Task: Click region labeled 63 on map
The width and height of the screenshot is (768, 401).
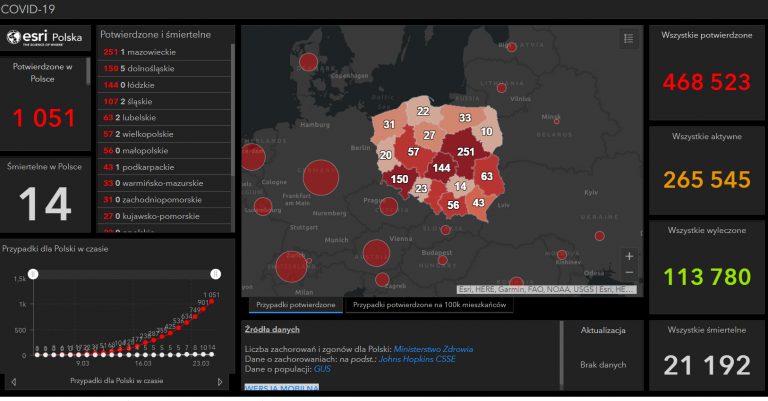Action: tap(487, 176)
